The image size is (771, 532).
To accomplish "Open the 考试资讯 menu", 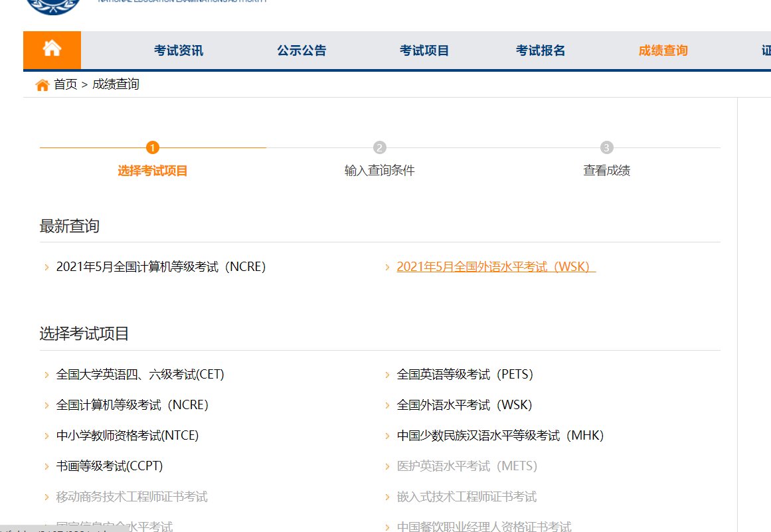I will coord(179,50).
